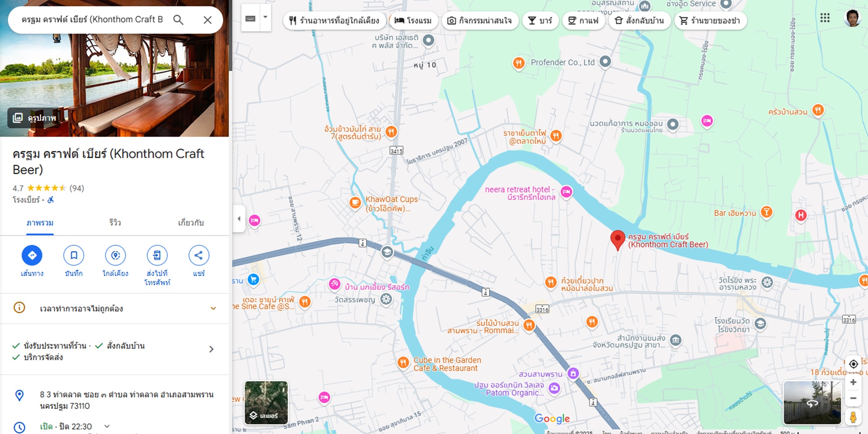Zoom in the map with plus button
This screenshot has height=434, width=868.
(853, 382)
